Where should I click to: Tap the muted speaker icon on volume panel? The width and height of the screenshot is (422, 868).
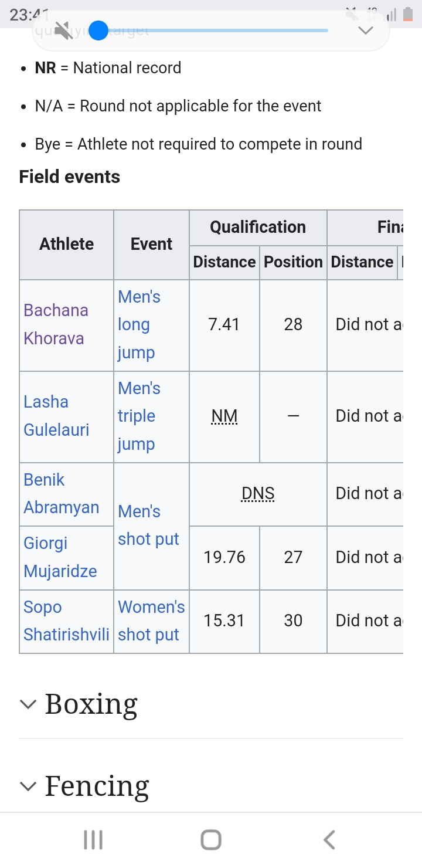(63, 30)
